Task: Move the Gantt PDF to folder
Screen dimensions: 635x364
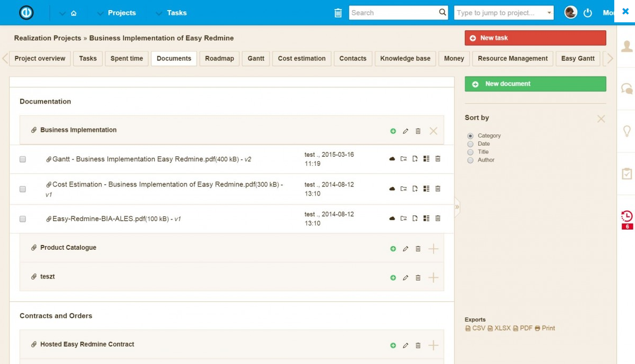Action: (x=403, y=159)
